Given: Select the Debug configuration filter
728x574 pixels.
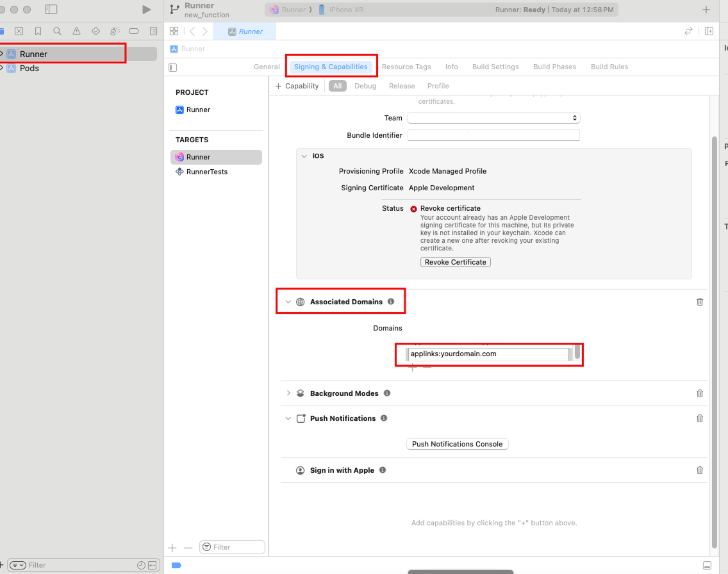Looking at the screenshot, I should coord(365,86).
